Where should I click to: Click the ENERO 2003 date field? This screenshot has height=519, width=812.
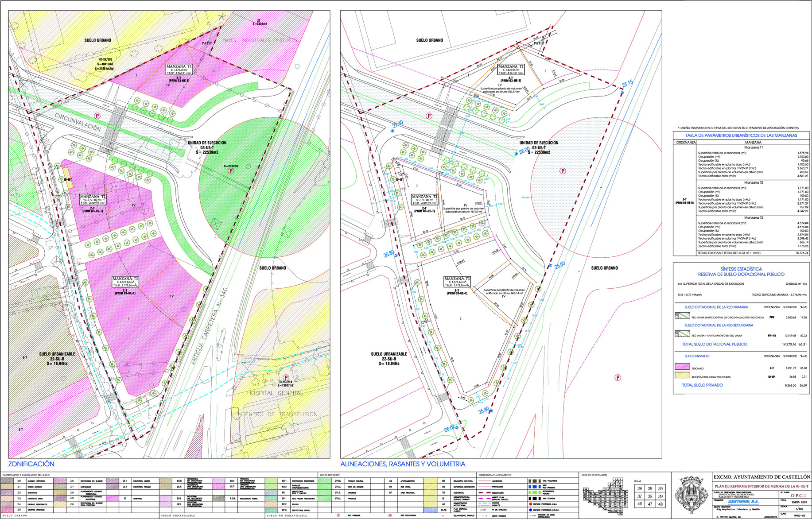click(799, 502)
